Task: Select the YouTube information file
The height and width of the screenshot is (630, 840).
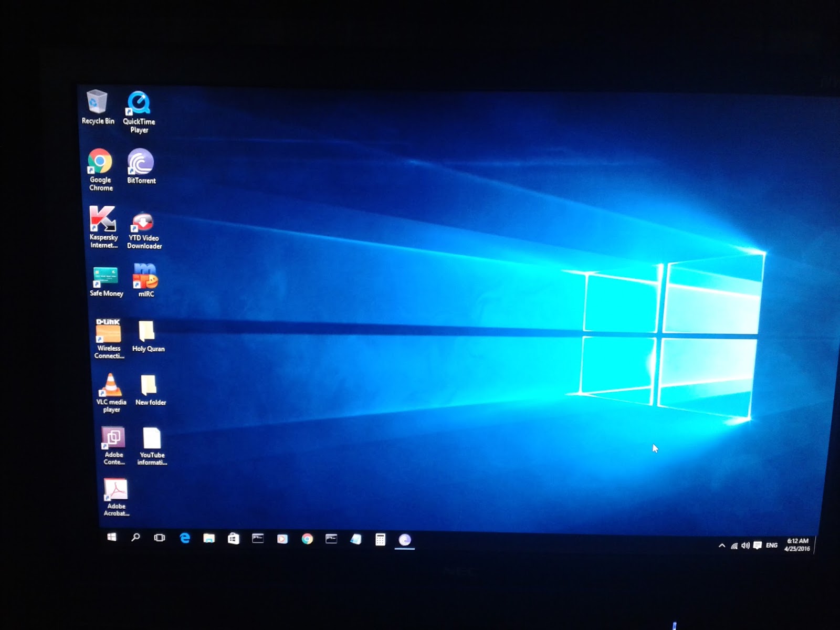Action: (152, 446)
